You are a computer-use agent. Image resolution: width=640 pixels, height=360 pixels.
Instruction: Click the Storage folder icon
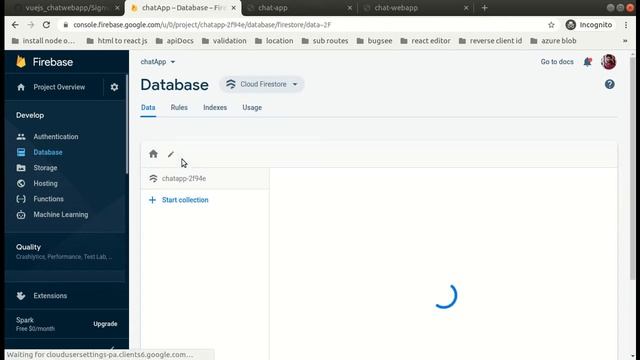21,168
